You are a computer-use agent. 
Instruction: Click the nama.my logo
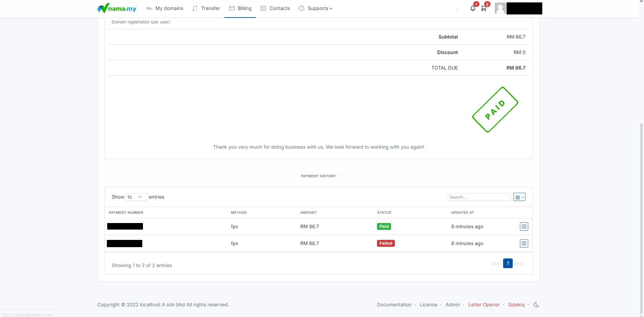[117, 8]
